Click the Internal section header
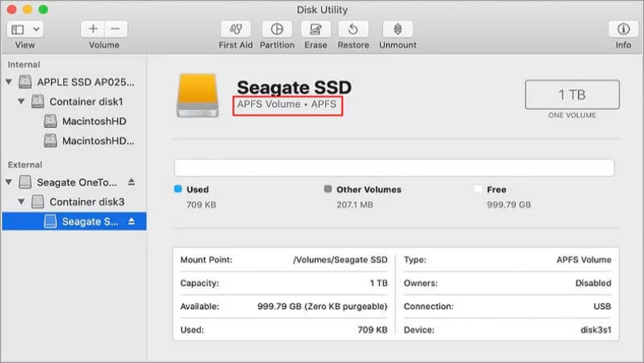 tap(24, 64)
